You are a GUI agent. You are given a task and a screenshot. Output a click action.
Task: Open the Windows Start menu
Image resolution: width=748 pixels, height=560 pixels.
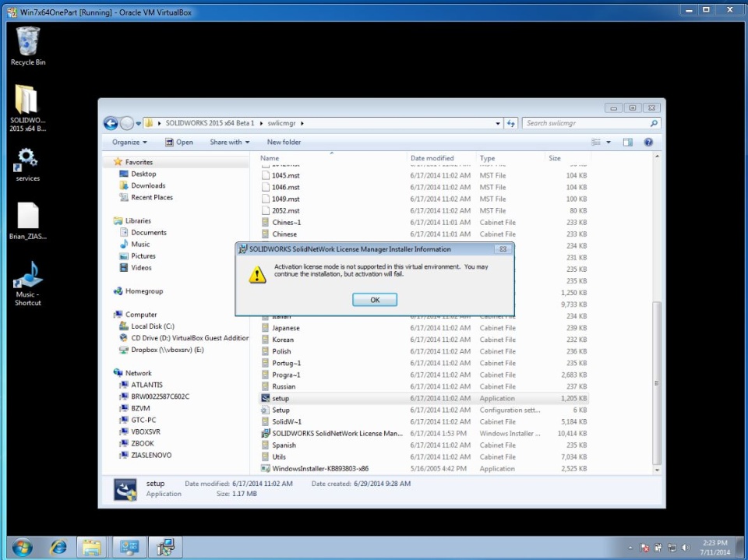[x=22, y=547]
